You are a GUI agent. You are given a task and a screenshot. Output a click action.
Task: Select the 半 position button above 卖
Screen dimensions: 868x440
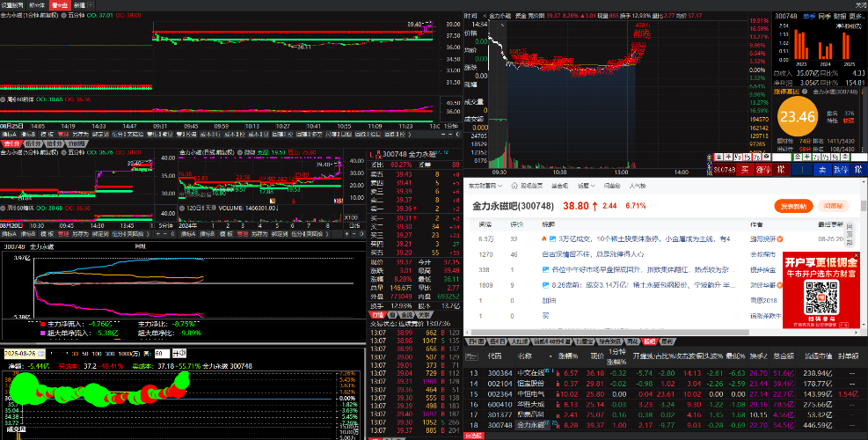[807, 157]
